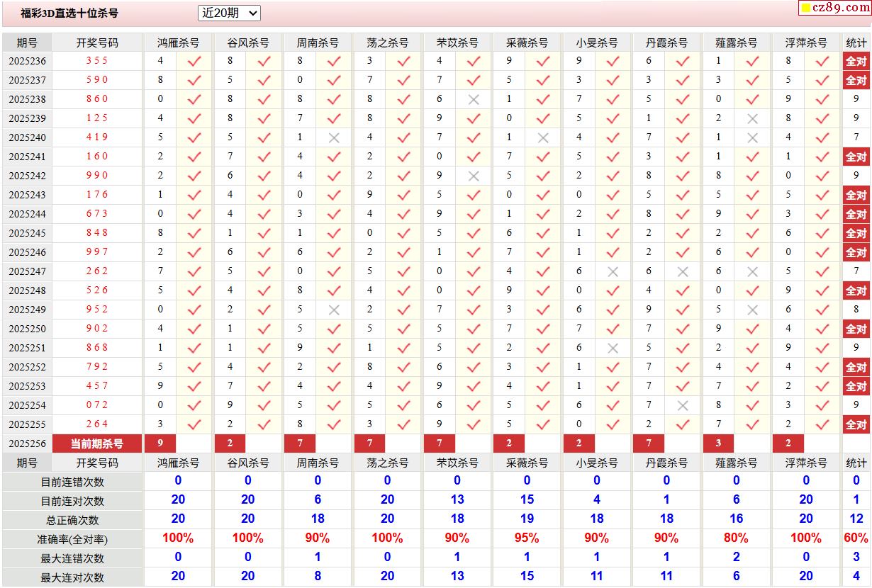Click the 小旻 gray cross icon in row 2025247
872x588 pixels.
pyautogui.click(x=613, y=271)
